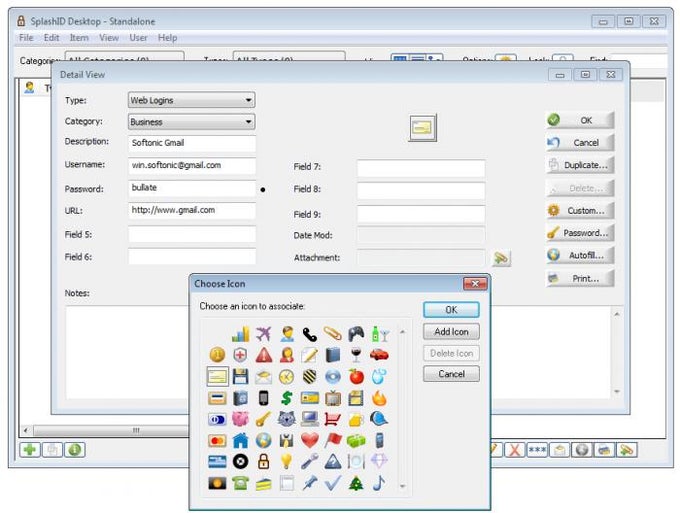Click the empty Field 5 input

coord(192,235)
